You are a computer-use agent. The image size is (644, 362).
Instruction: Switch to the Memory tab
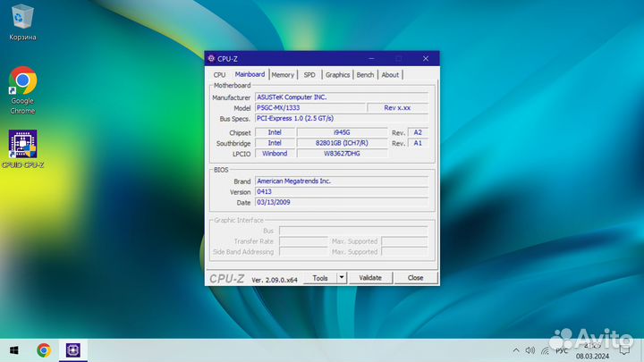coord(283,75)
